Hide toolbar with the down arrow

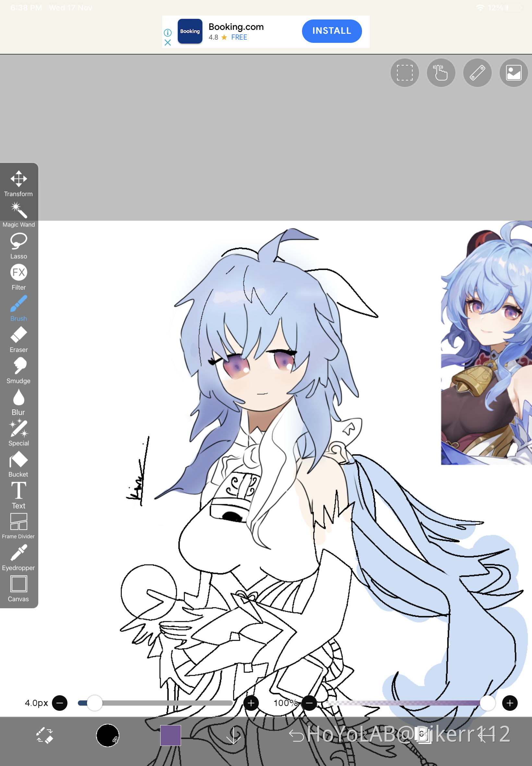233,735
